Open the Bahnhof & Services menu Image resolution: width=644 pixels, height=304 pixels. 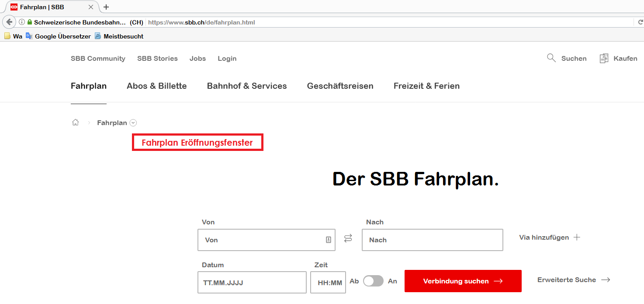click(x=247, y=86)
